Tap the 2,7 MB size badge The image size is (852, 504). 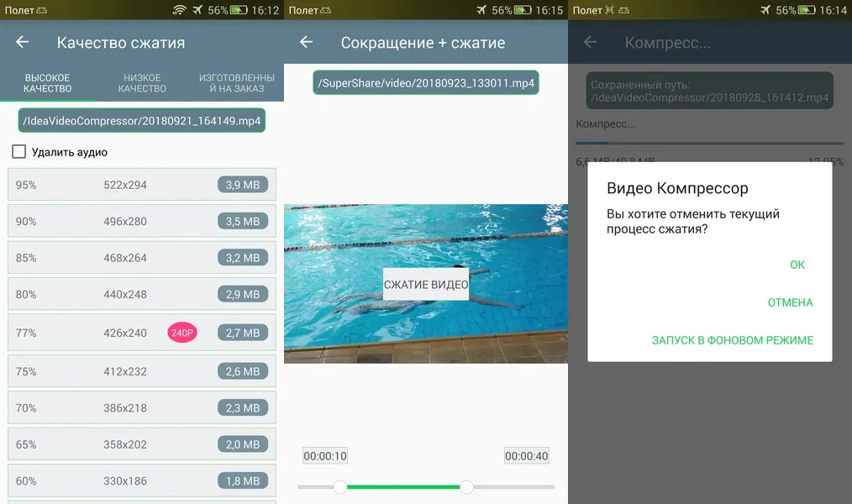[243, 333]
